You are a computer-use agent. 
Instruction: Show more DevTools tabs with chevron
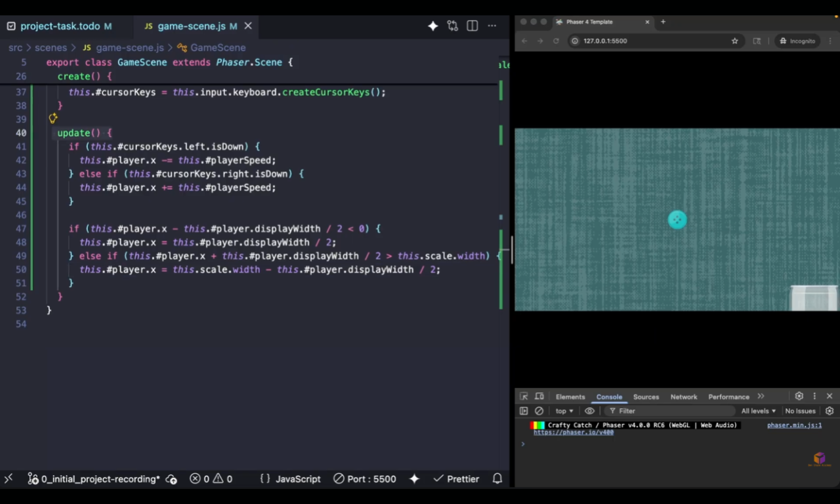pos(761,396)
